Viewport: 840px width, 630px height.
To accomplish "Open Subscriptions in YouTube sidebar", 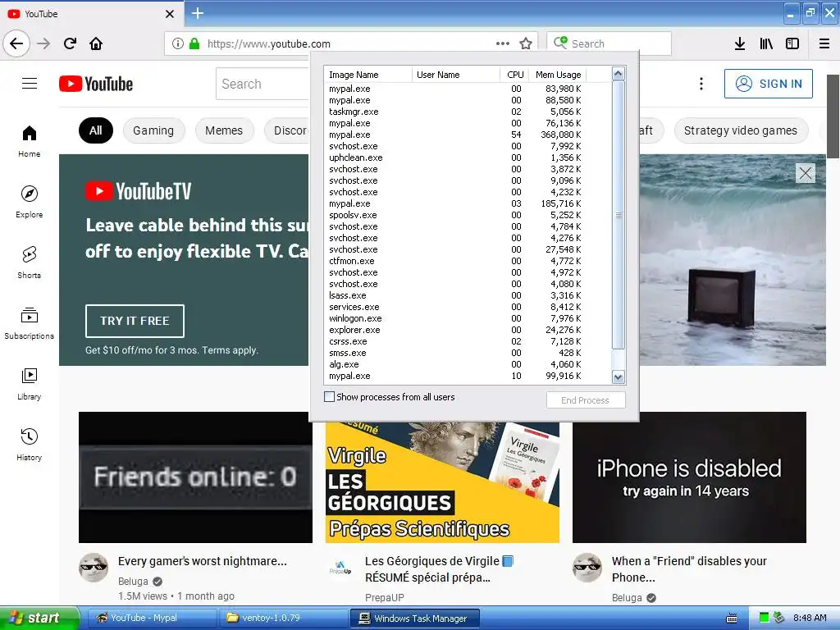I will click(x=30, y=323).
